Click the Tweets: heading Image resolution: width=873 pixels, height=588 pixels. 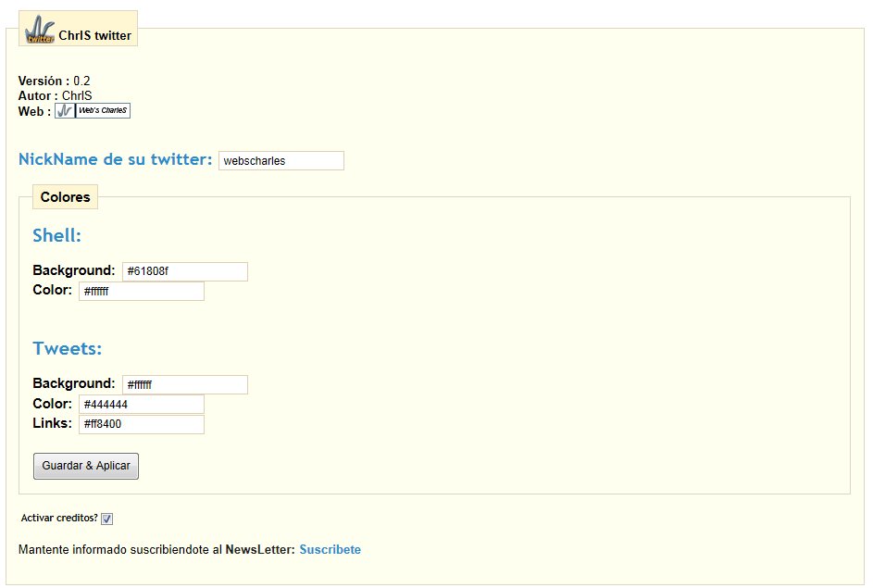[68, 348]
